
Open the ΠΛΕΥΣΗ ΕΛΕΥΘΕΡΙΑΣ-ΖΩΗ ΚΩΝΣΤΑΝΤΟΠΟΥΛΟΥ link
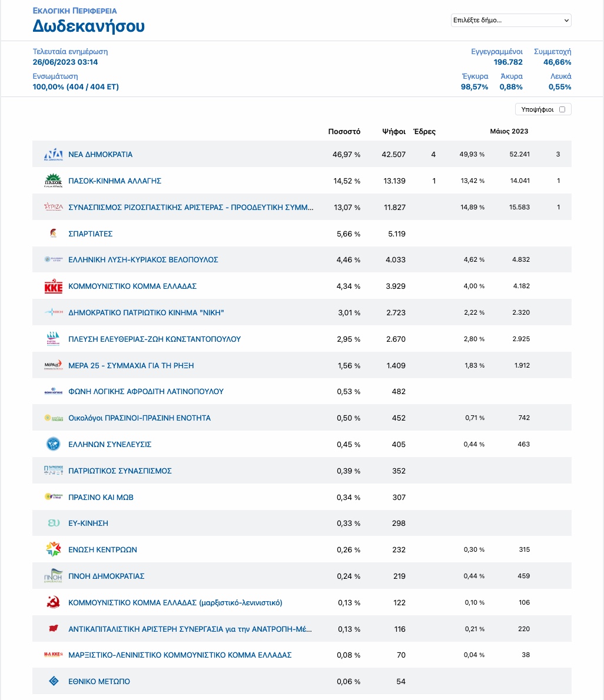coord(155,339)
